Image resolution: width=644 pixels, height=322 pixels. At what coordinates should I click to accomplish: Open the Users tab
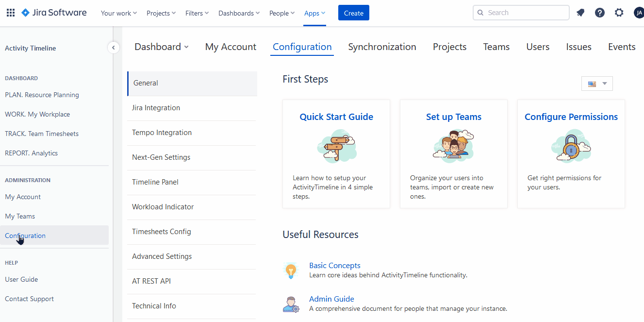point(538,47)
